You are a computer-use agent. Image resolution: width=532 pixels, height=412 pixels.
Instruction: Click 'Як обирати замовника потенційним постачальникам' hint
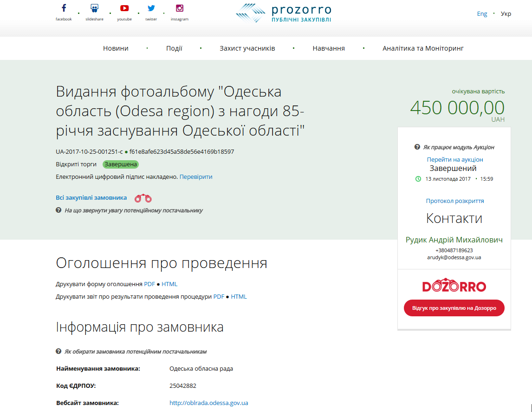(136, 352)
